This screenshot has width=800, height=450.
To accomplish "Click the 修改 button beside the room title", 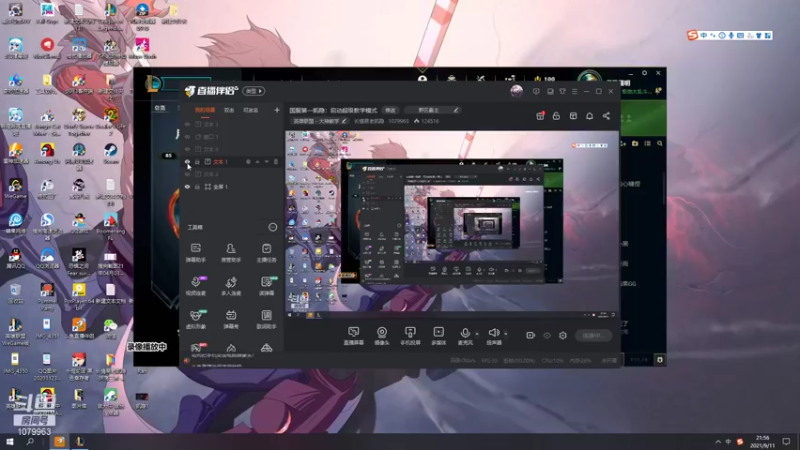I will coord(390,110).
